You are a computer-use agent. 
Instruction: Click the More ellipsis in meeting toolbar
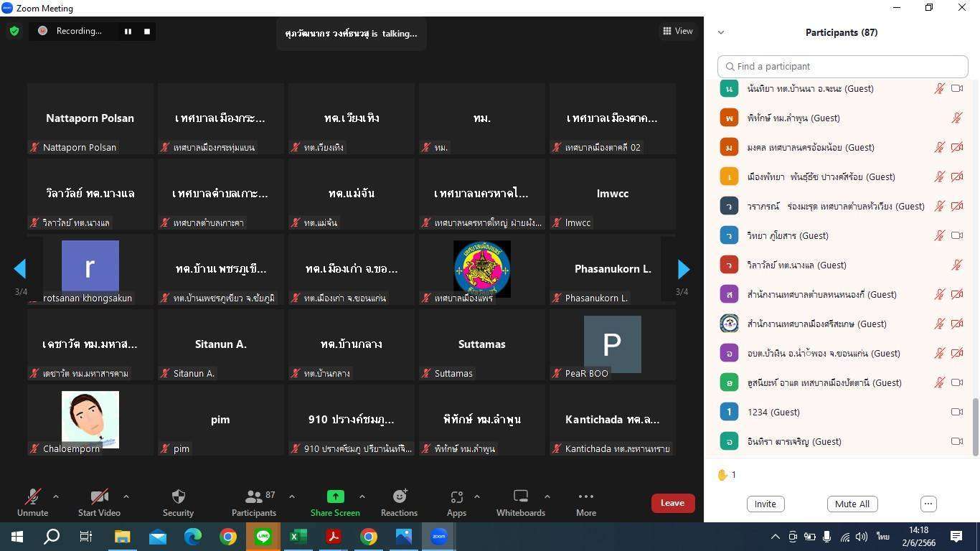[x=585, y=496]
